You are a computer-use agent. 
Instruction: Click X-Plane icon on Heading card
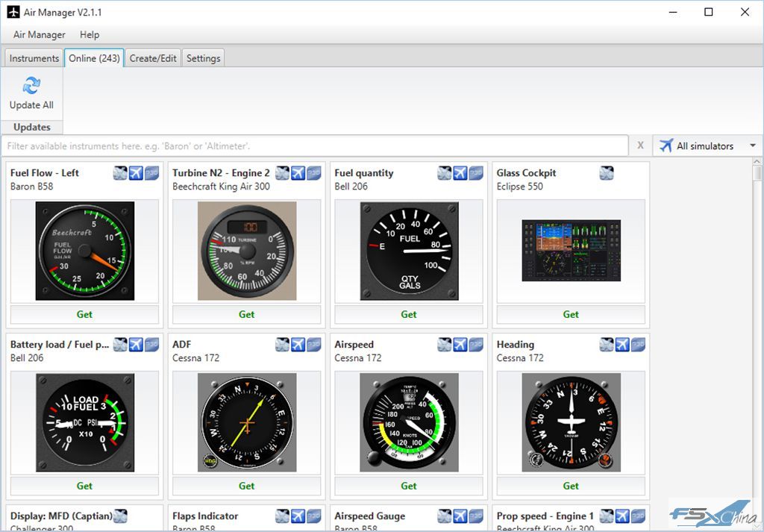(607, 345)
